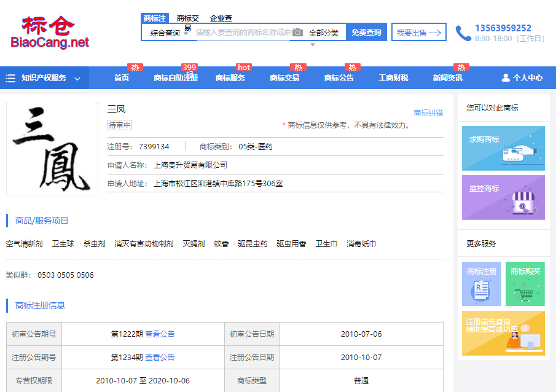Go to 首页 in the navigation bar
The height and width of the screenshot is (392, 556).
point(122,77)
